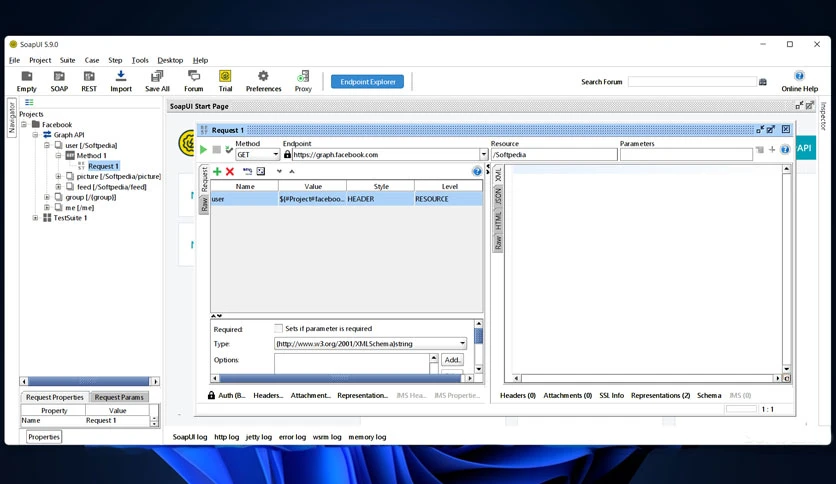Move parameter down with the down arrow
Image resolution: width=836 pixels, height=484 pixels.
tap(279, 172)
